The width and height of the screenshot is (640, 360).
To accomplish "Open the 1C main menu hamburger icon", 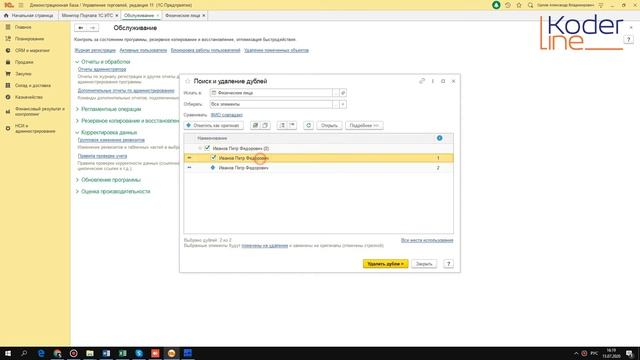I will pyautogui.click(x=21, y=5).
